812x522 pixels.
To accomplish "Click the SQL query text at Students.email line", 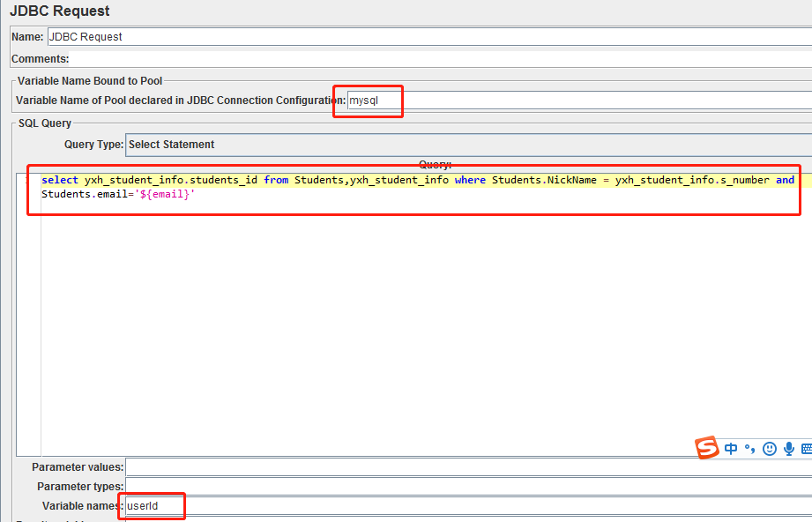I will (x=118, y=194).
